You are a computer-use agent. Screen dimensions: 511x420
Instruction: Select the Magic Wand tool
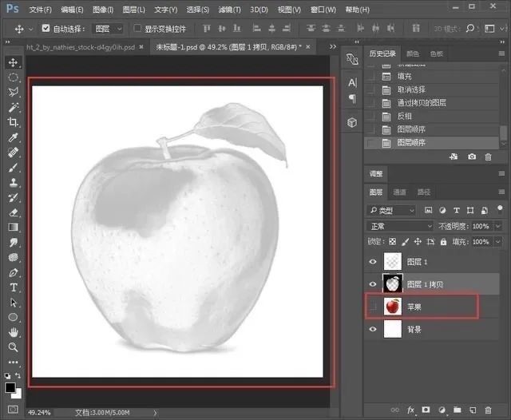[x=14, y=107]
